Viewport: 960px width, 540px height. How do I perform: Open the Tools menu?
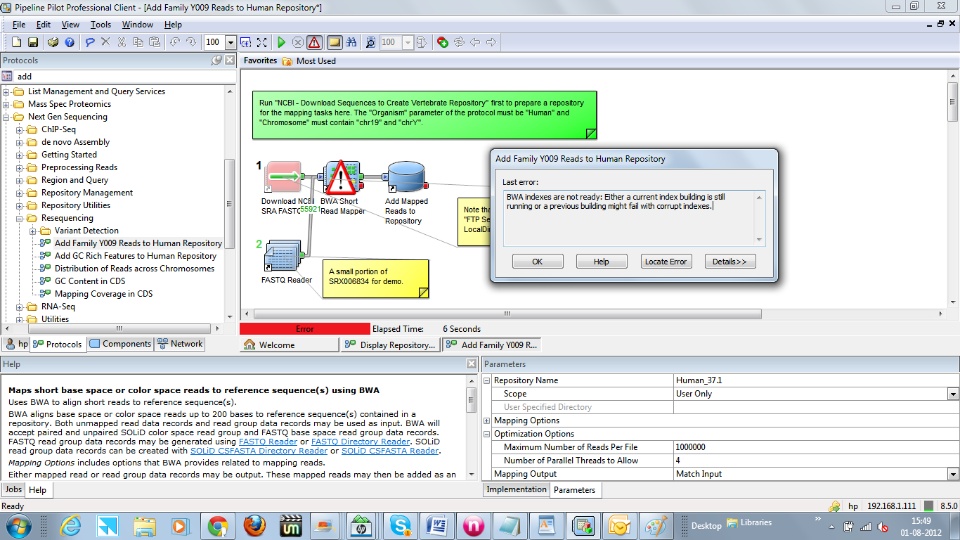tap(100, 24)
